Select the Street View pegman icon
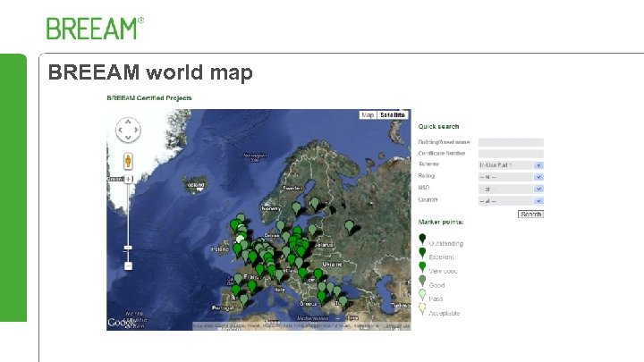The height and width of the screenshot is (362, 644). coord(128,161)
